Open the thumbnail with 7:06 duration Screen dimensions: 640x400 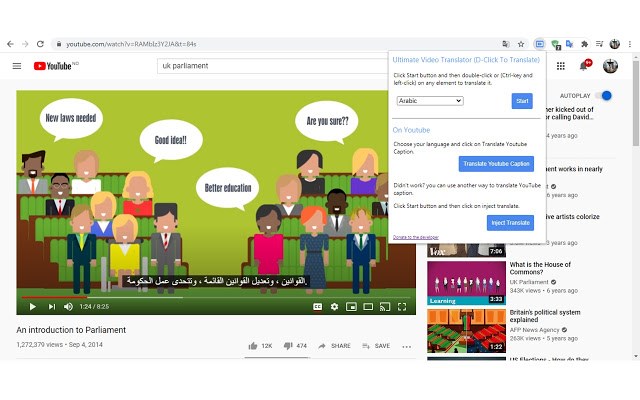467,250
